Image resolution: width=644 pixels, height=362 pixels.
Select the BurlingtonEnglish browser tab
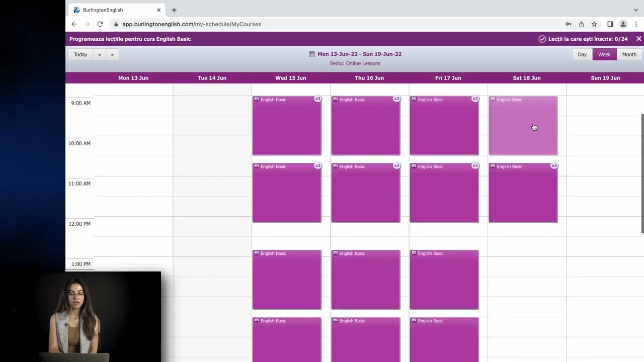click(x=118, y=10)
